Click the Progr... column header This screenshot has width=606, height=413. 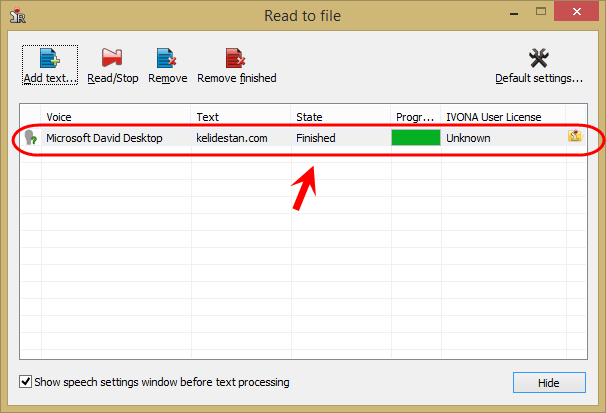[x=416, y=117]
